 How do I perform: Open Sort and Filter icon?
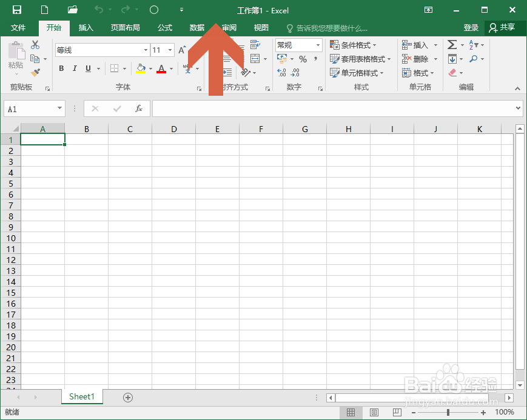(474, 45)
